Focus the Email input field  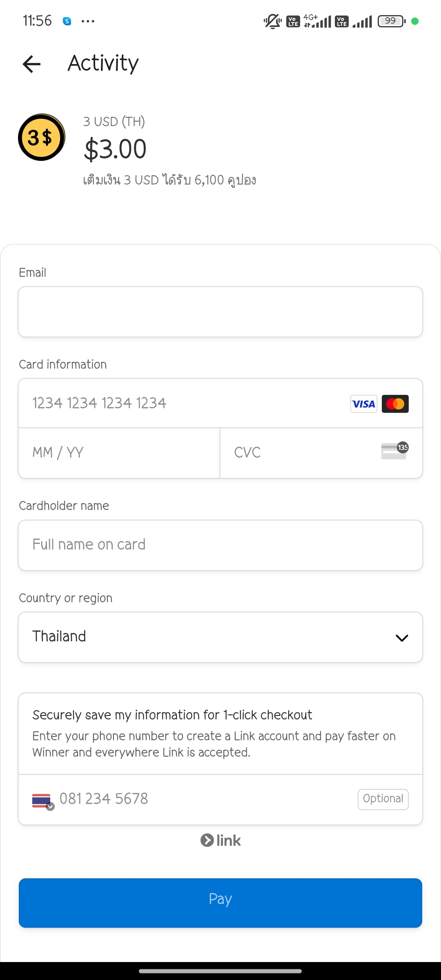click(220, 312)
